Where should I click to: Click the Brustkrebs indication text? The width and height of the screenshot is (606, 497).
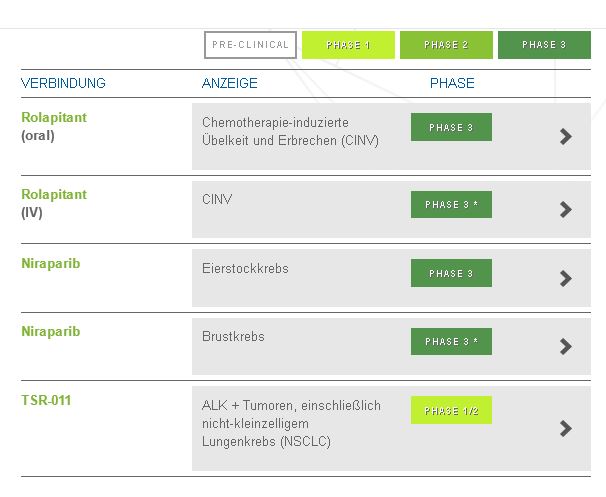pyautogui.click(x=233, y=337)
